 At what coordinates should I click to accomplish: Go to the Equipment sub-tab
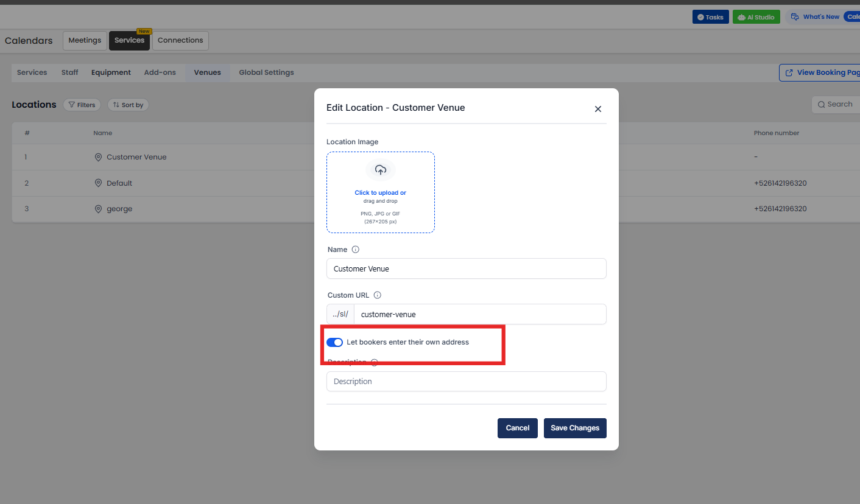click(x=111, y=72)
